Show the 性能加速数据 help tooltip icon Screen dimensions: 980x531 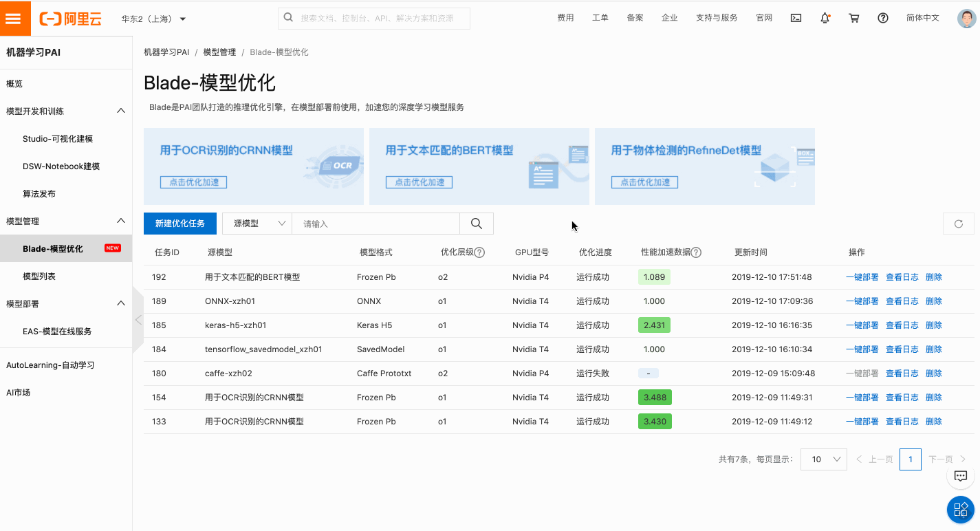click(696, 252)
